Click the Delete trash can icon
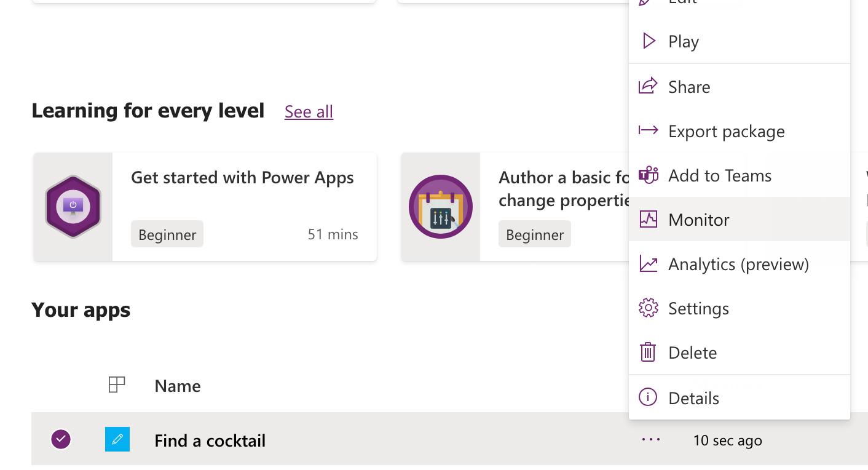This screenshot has width=868, height=470. pos(648,352)
